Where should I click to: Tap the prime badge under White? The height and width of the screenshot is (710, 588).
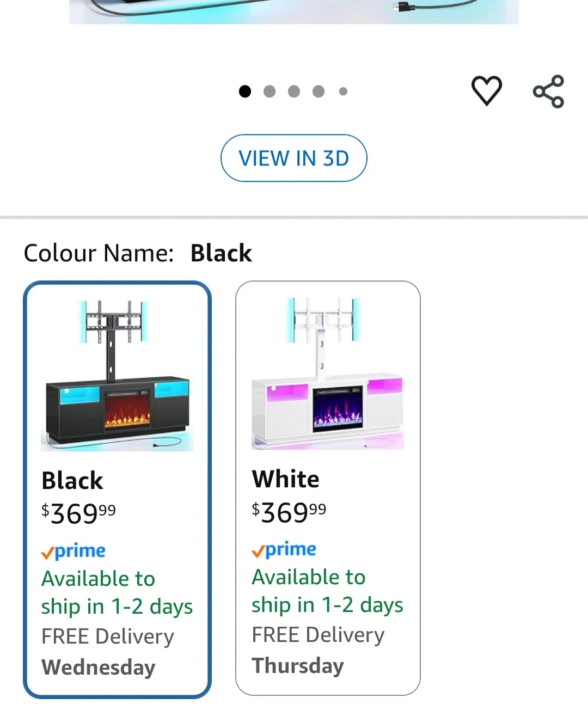click(x=284, y=549)
